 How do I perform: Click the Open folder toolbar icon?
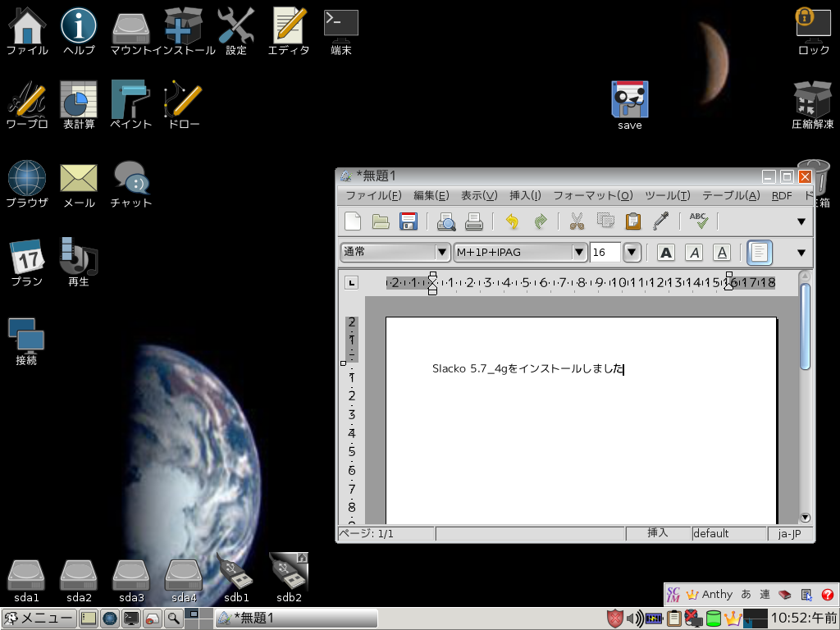pyautogui.click(x=381, y=221)
